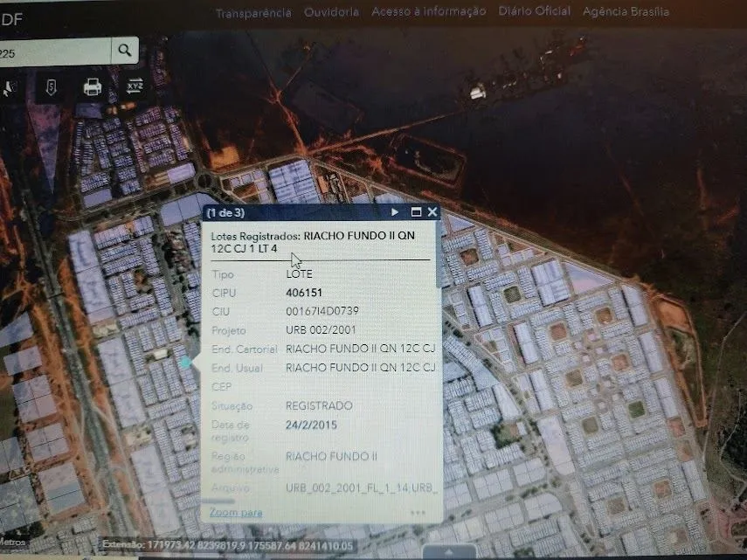The height and width of the screenshot is (560, 747).
Task: Open Acesso à Informação link
Action: click(429, 11)
